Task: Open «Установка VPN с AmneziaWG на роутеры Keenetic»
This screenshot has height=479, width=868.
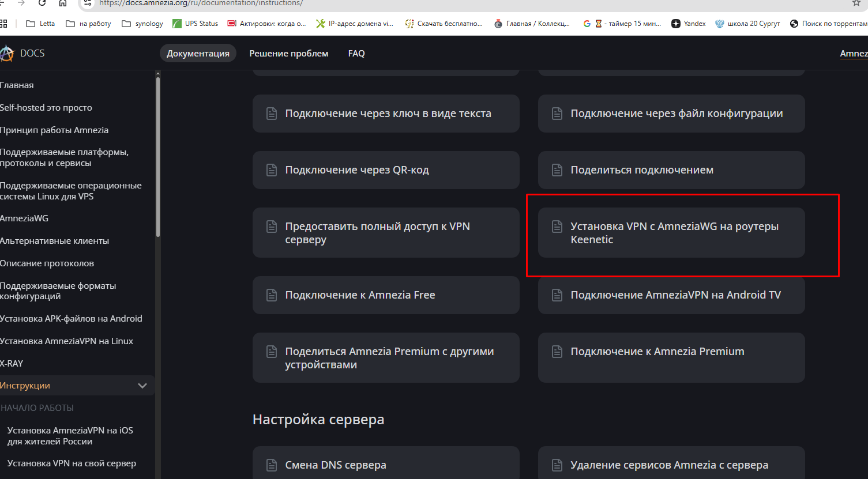Action: [x=671, y=233]
